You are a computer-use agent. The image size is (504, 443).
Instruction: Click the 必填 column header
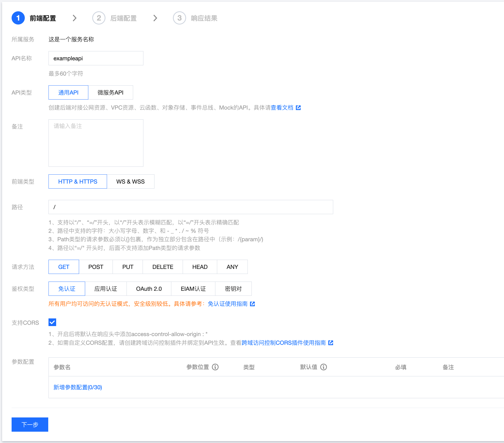(401, 367)
